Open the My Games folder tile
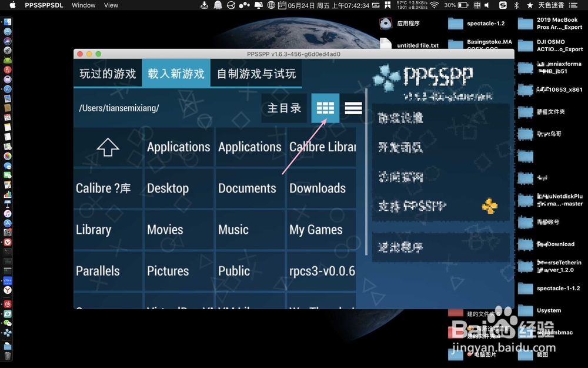This screenshot has width=588, height=368. [322, 230]
